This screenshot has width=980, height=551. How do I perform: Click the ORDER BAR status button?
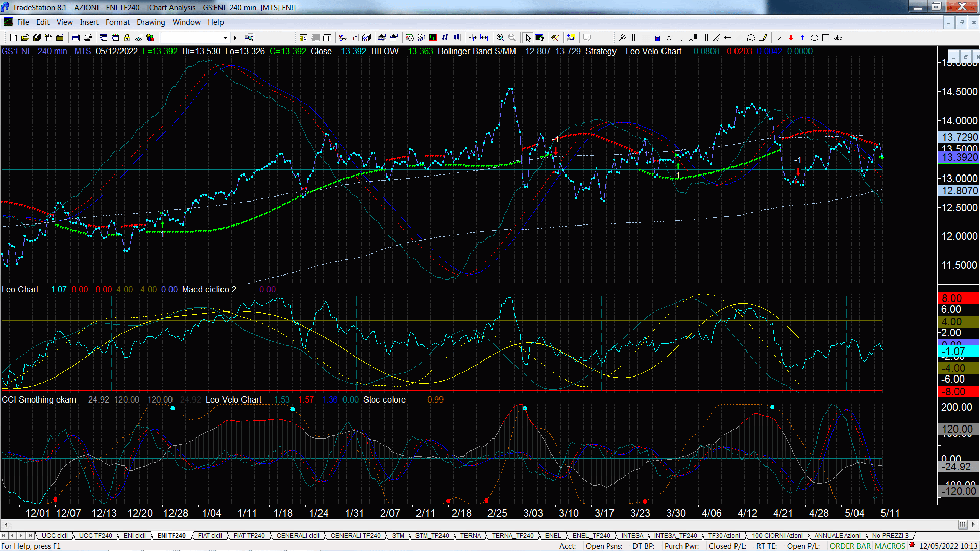850,546
